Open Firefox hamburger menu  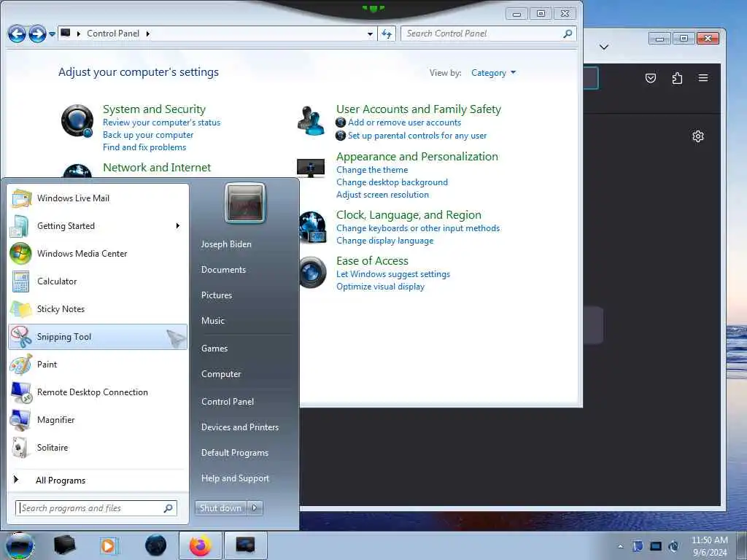click(x=703, y=78)
